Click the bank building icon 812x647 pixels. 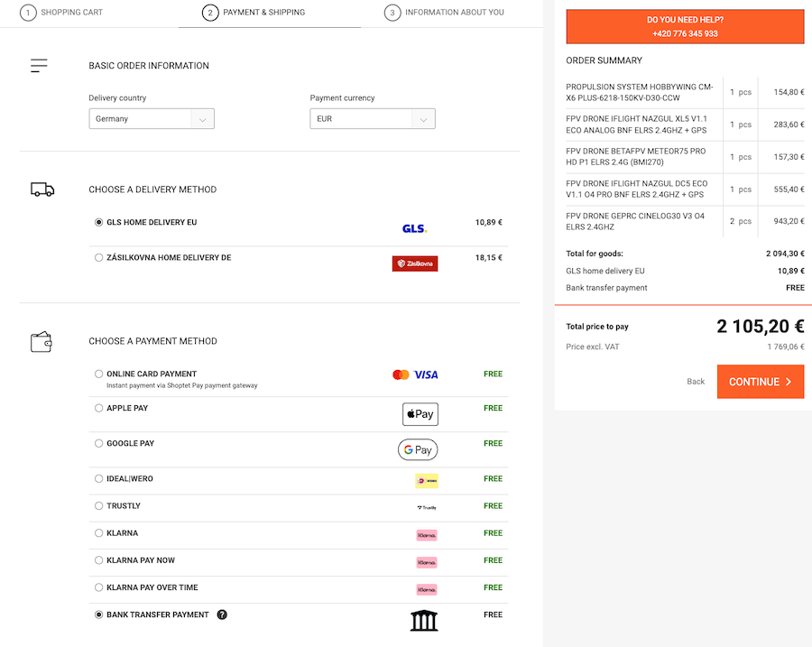pyautogui.click(x=424, y=621)
